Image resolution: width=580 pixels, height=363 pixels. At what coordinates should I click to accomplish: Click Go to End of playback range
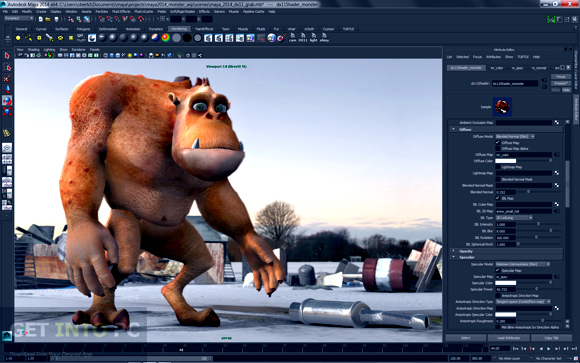[574, 349]
